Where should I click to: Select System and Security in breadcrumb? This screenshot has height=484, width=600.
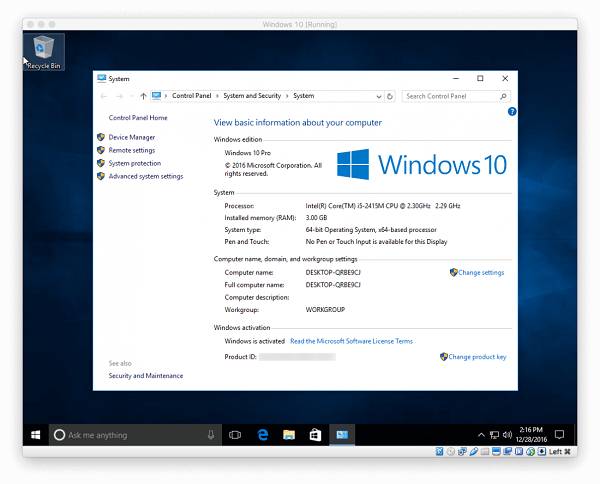tap(252, 96)
